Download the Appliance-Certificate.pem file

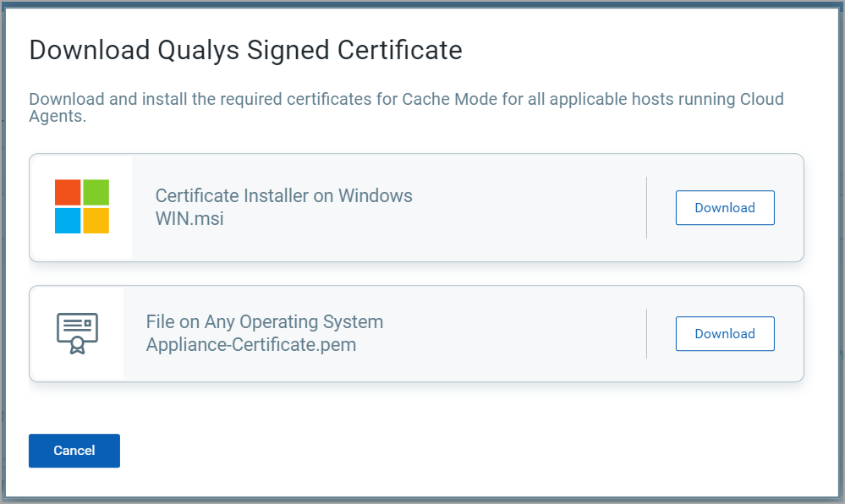coord(725,334)
